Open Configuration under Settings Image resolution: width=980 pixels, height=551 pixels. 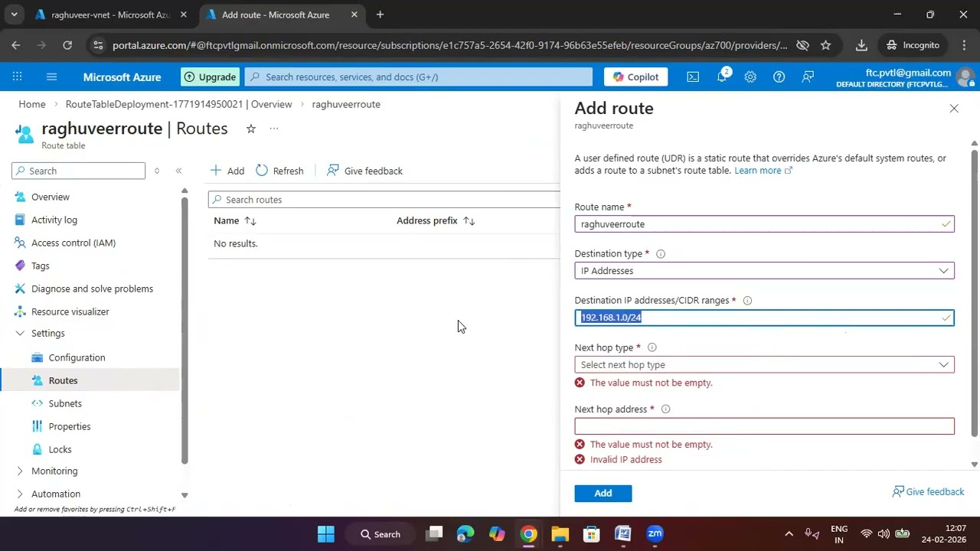click(x=77, y=357)
